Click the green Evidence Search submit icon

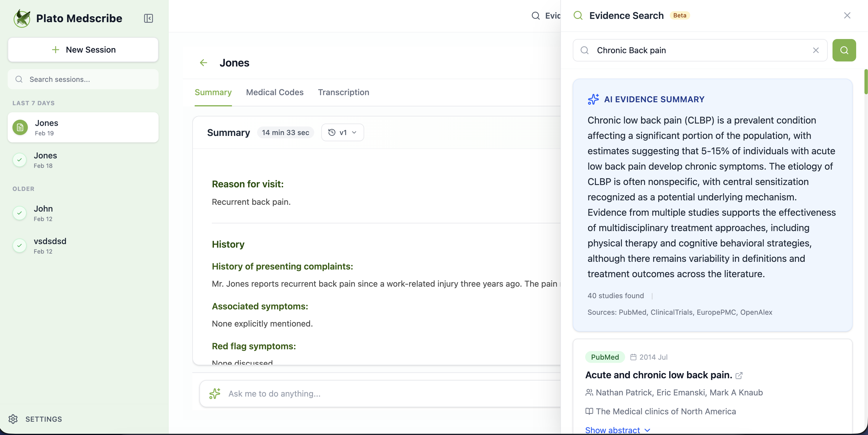point(844,50)
